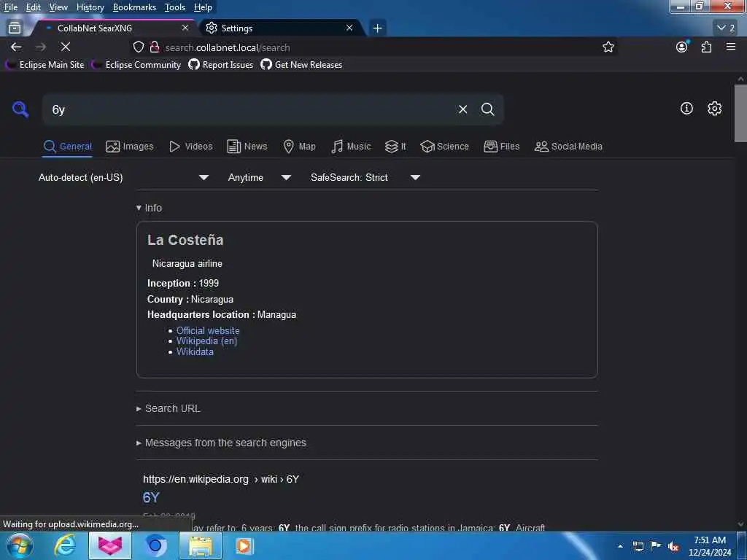
Task: Open the About info icon
Action: point(686,109)
